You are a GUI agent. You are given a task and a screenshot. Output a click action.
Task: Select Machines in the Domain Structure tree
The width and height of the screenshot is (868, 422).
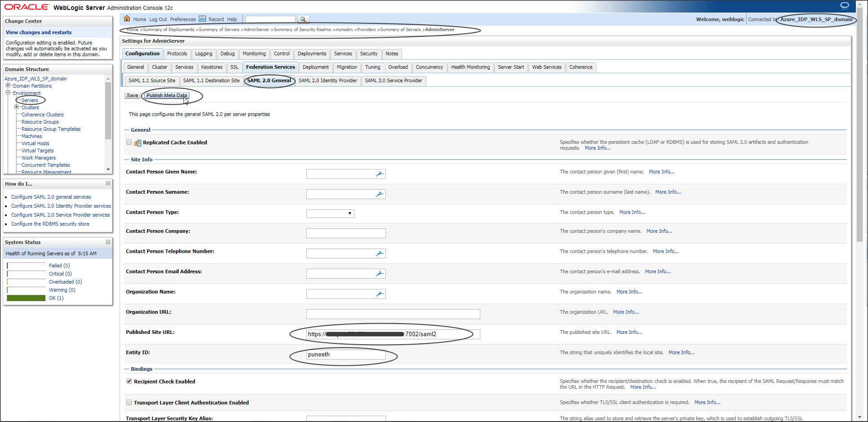pos(31,136)
